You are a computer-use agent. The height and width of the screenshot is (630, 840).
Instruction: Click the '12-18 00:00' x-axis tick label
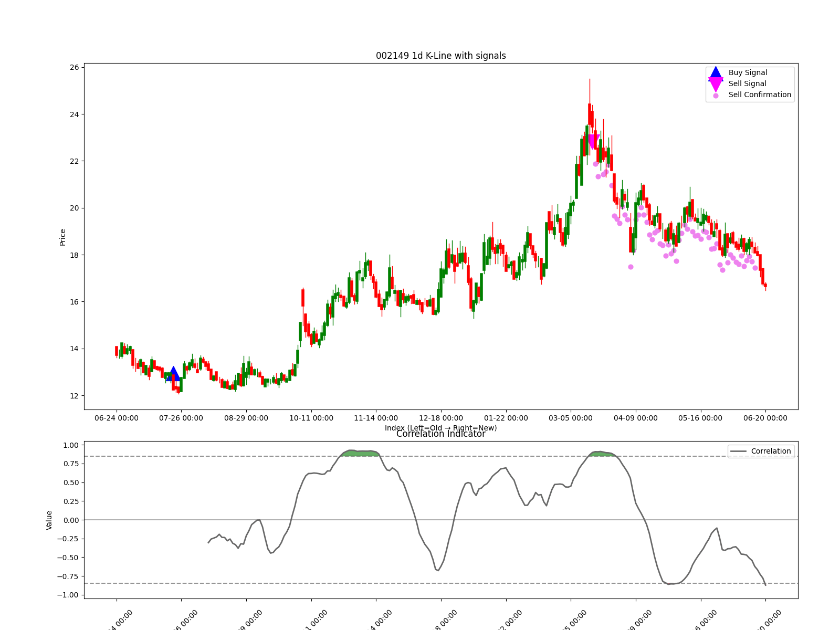click(x=441, y=418)
